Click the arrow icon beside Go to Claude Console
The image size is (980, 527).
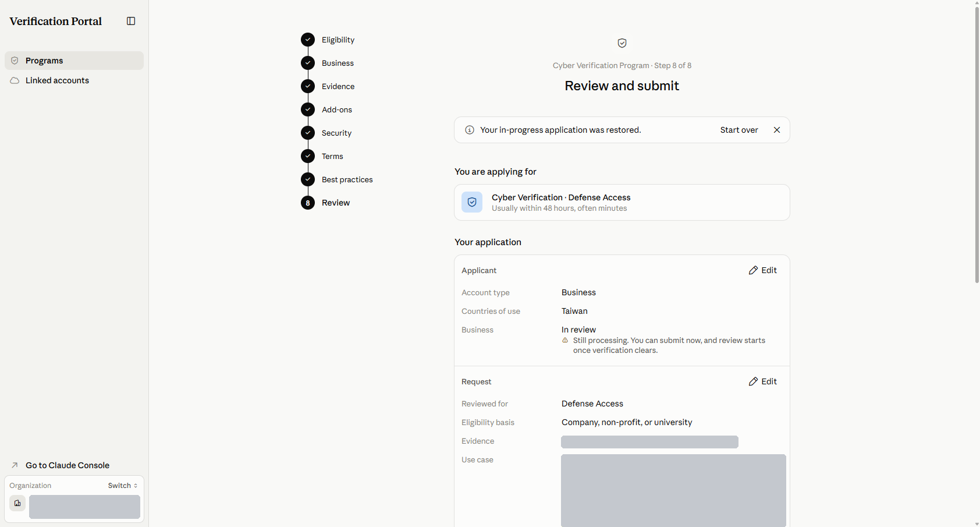[15, 465]
